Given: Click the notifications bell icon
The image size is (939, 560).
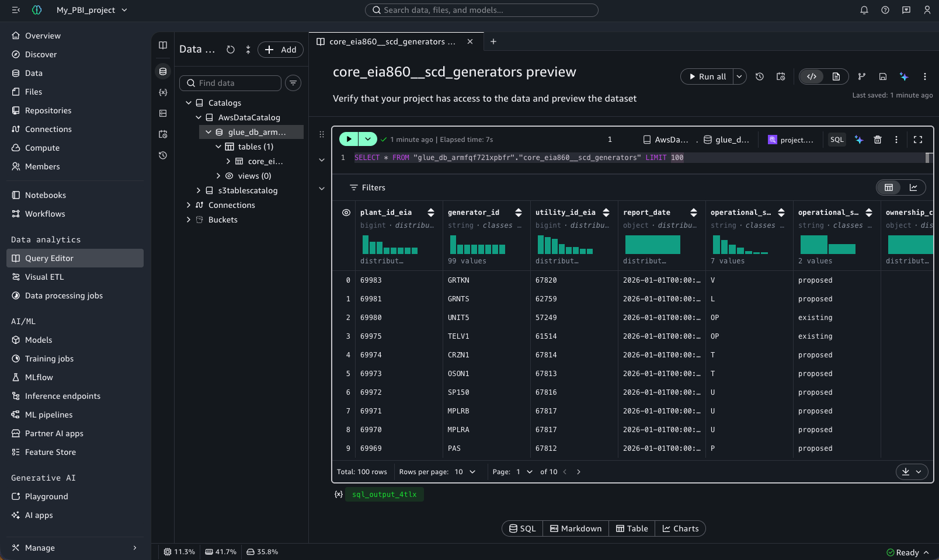Looking at the screenshot, I should [x=864, y=10].
